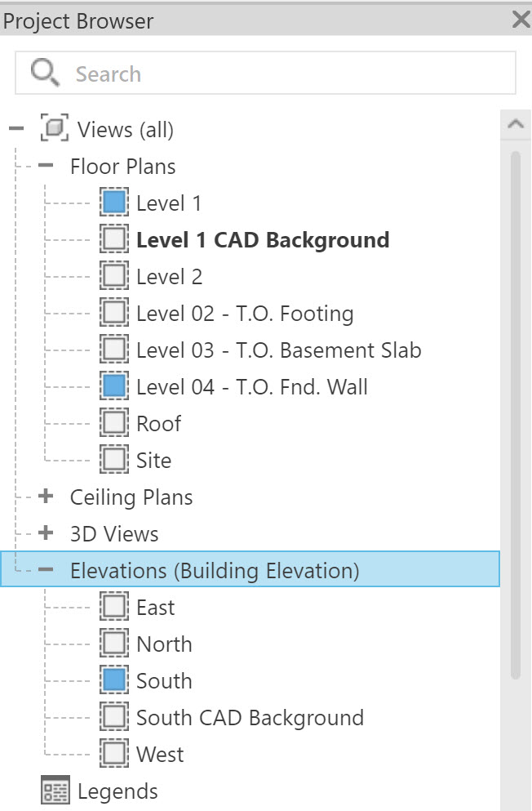Click the Level 2 floor plan icon
Screen dimensions: 532x811
pos(113,275)
